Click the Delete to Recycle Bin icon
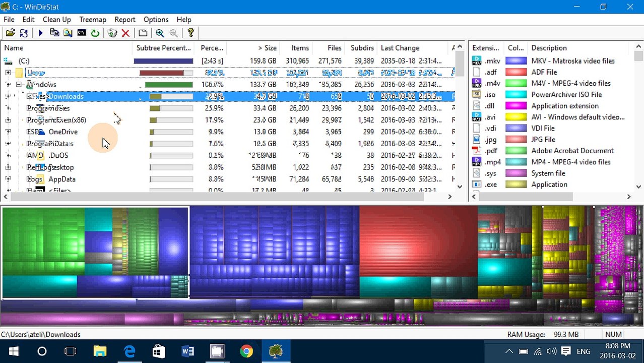Viewport: 644px width, 363px height. tap(112, 33)
